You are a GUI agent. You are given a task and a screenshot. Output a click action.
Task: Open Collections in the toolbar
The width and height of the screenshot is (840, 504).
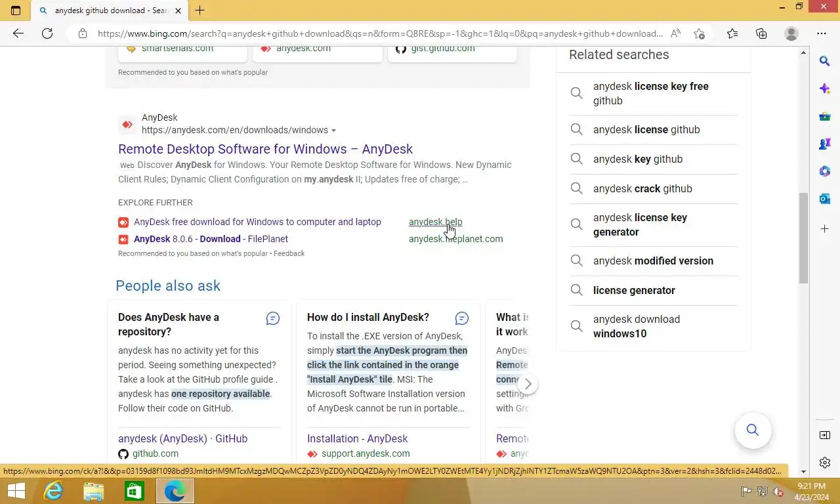coord(761,33)
